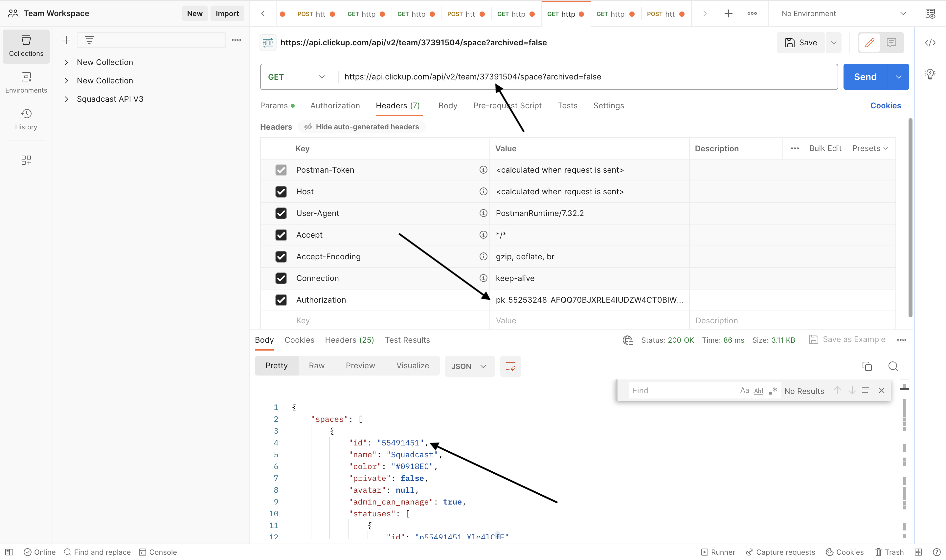Click the lightbulb info icon
946x560 pixels.
point(930,74)
